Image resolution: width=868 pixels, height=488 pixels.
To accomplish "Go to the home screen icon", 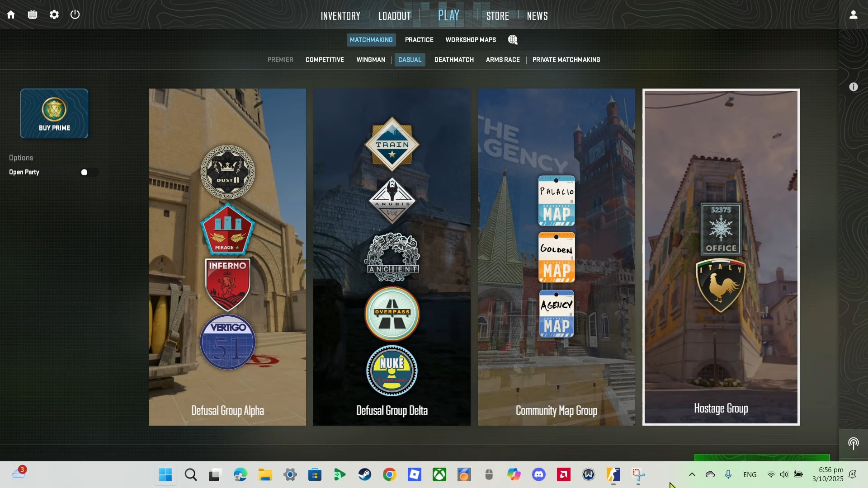I will pyautogui.click(x=11, y=15).
